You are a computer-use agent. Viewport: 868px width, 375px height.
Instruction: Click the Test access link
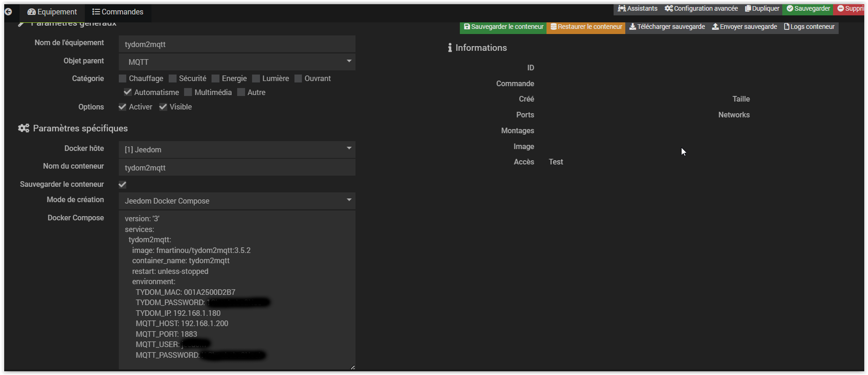[x=556, y=162]
